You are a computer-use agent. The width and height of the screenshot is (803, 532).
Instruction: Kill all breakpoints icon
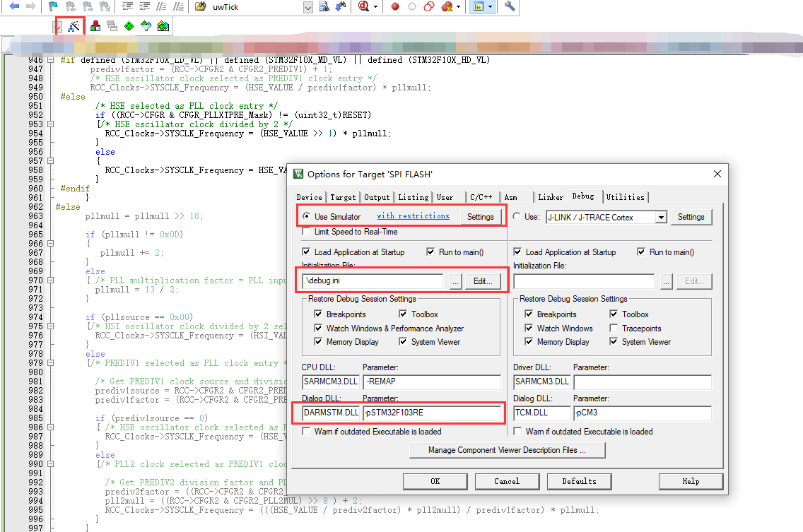447,6
